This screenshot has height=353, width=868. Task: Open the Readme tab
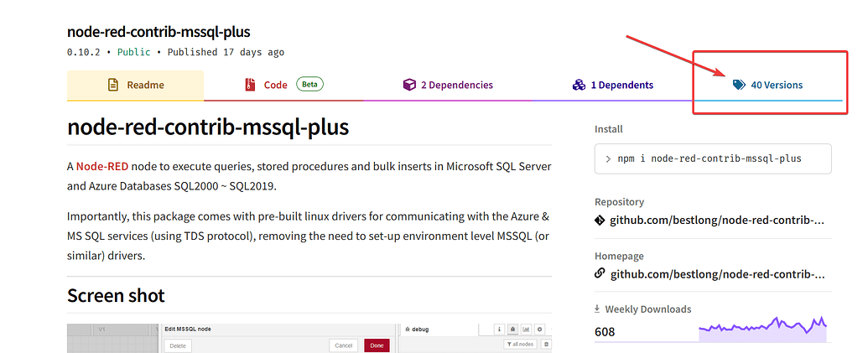135,85
